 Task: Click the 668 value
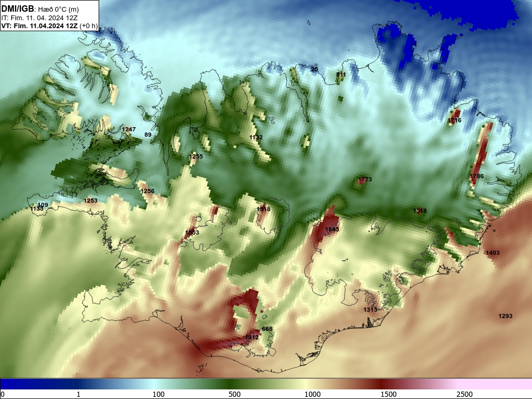(x=267, y=329)
